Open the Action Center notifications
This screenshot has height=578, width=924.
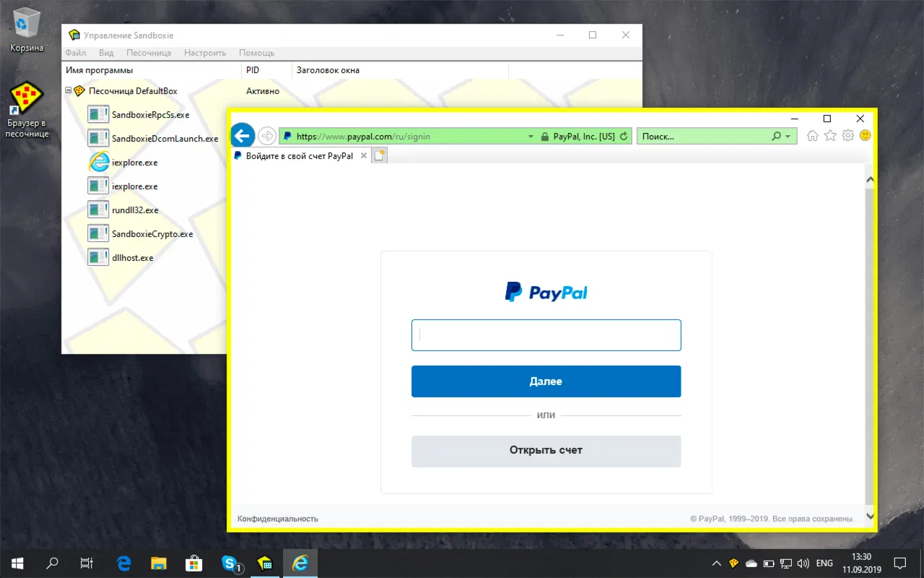[x=900, y=564]
